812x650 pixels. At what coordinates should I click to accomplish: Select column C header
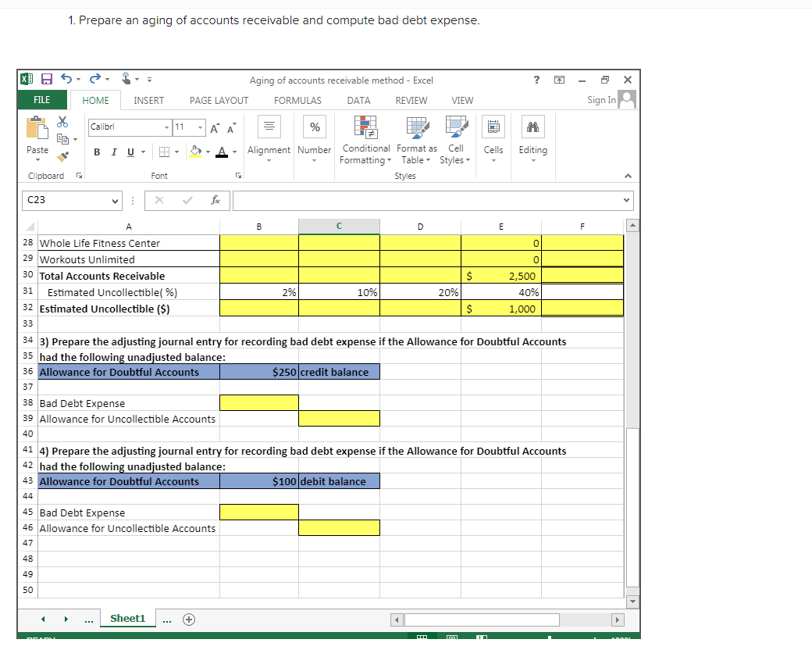pyautogui.click(x=339, y=226)
